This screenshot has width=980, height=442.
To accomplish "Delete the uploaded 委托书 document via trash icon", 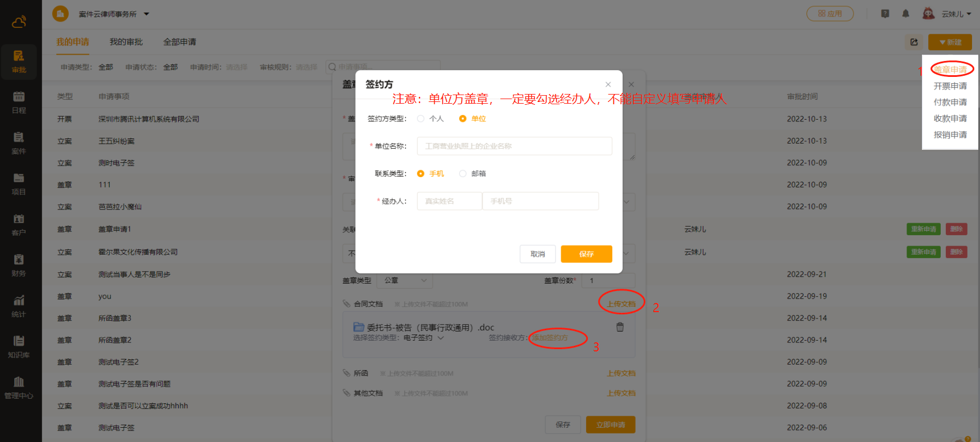I will point(620,328).
